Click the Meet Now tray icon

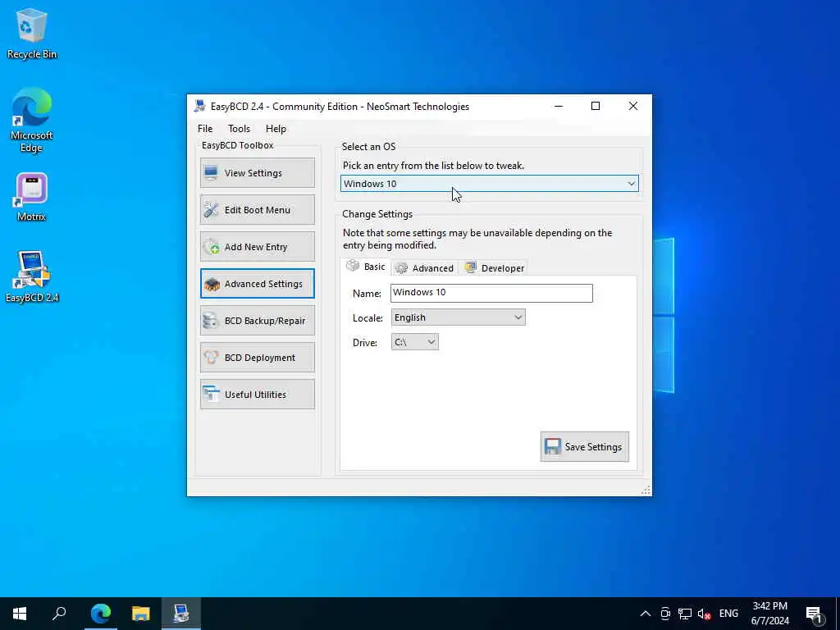[665, 614]
